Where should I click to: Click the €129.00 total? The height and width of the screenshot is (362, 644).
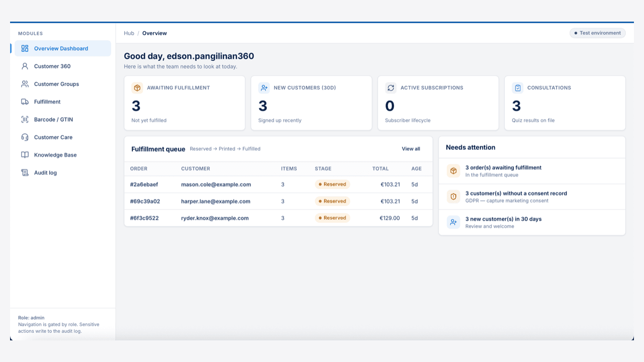point(390,218)
